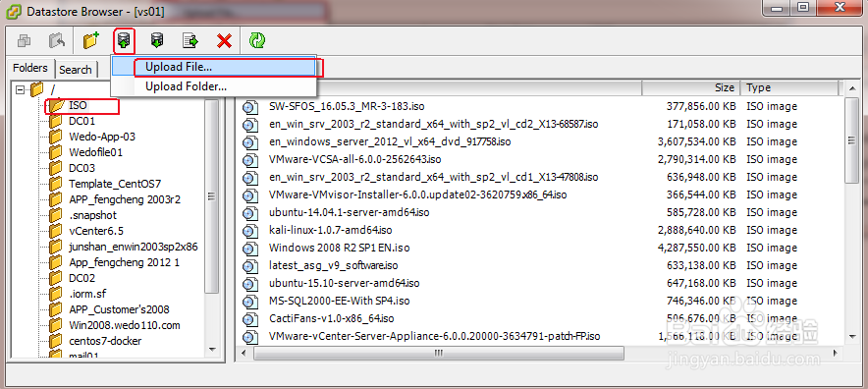This screenshot has height=389, width=868.
Task: Click the folder tree scroll down arrow
Action: coord(211,350)
